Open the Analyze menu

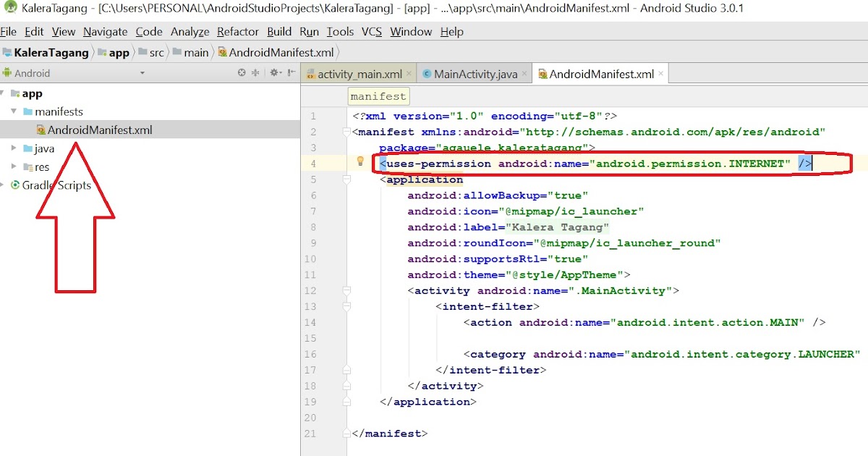[x=190, y=32]
